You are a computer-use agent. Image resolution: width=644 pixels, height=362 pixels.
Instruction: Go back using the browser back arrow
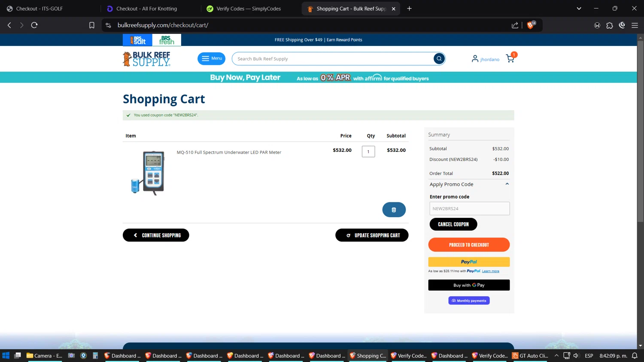(x=9, y=25)
